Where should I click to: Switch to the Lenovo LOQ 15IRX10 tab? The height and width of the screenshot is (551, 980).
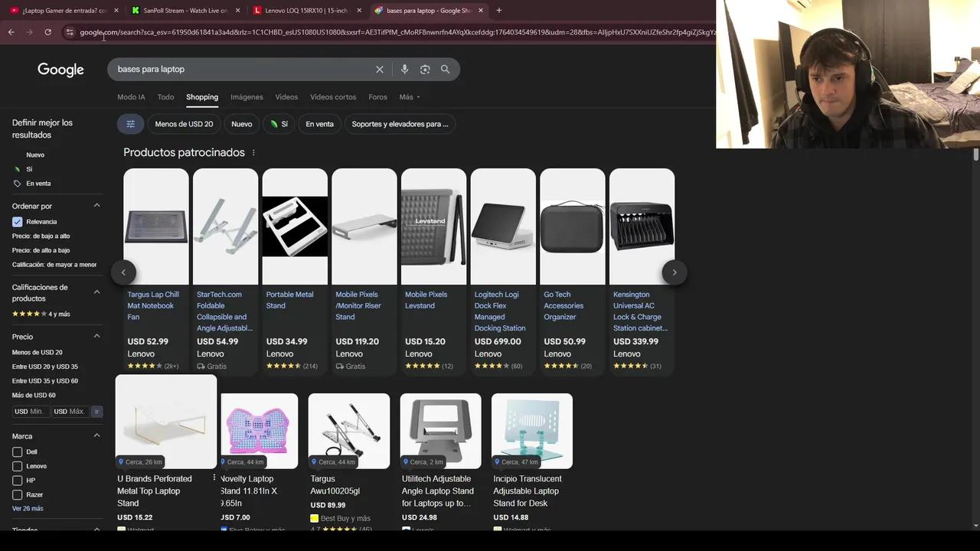pos(307,11)
